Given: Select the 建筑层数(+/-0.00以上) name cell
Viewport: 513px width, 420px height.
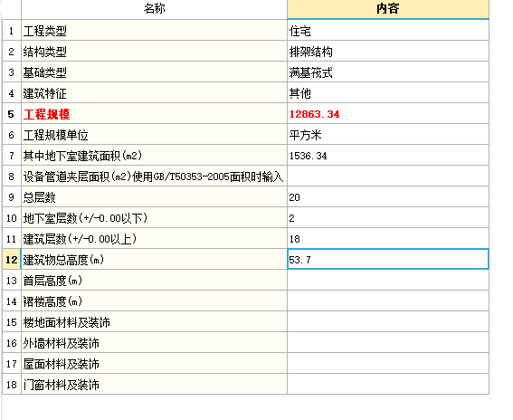Looking at the screenshot, I should coord(154,238).
